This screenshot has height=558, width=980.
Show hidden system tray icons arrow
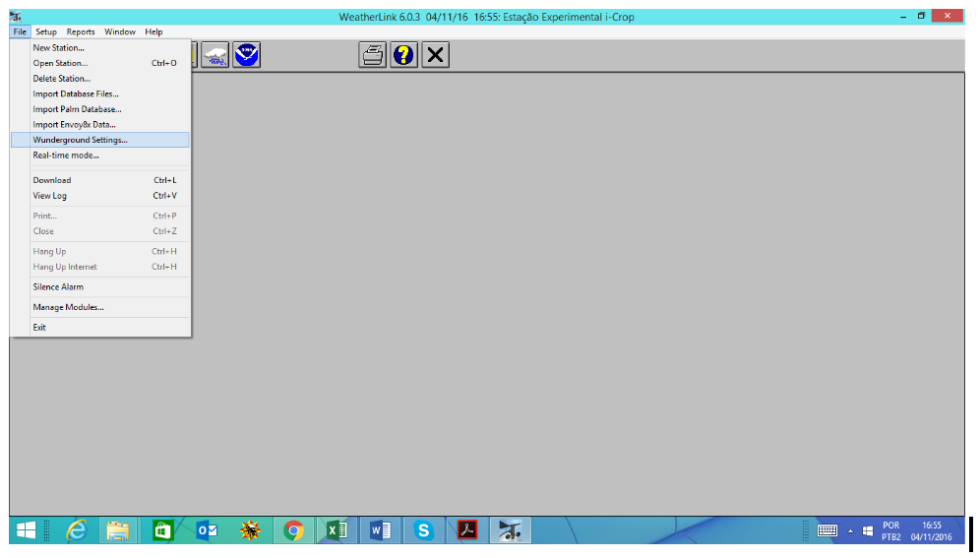pos(850,531)
